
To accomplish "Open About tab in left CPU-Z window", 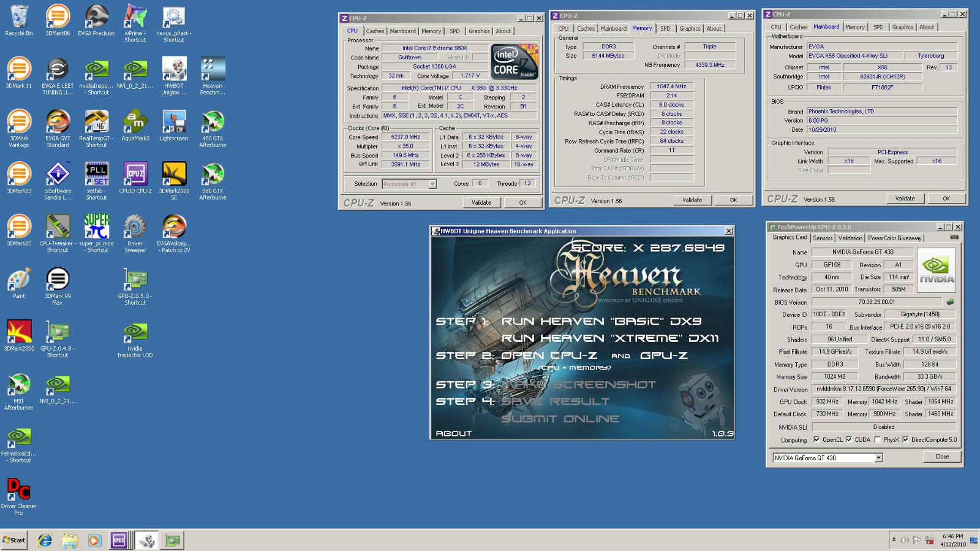I will pos(503,31).
